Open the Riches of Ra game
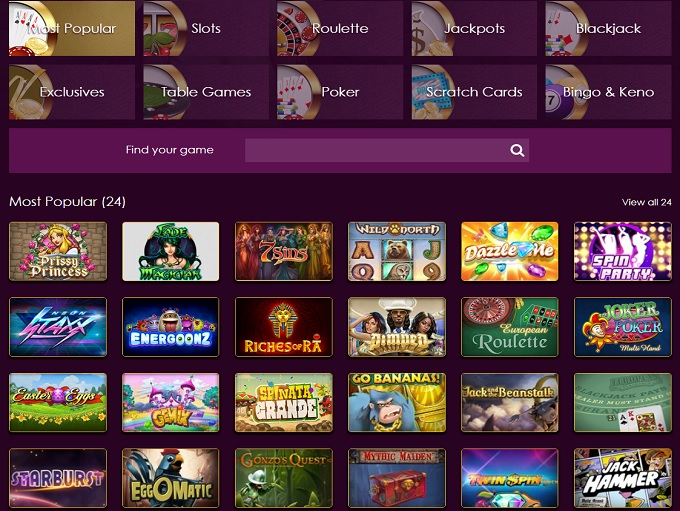680x511 pixels. point(283,327)
